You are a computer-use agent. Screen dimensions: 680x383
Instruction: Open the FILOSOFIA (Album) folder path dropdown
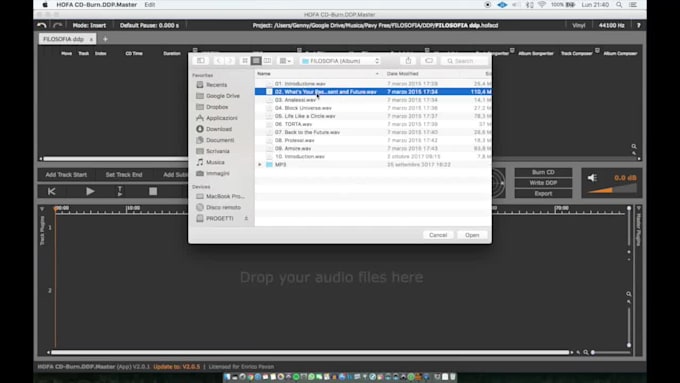click(x=340, y=61)
